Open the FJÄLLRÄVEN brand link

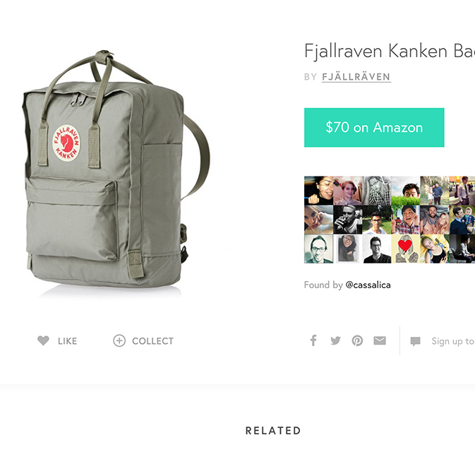click(x=356, y=77)
